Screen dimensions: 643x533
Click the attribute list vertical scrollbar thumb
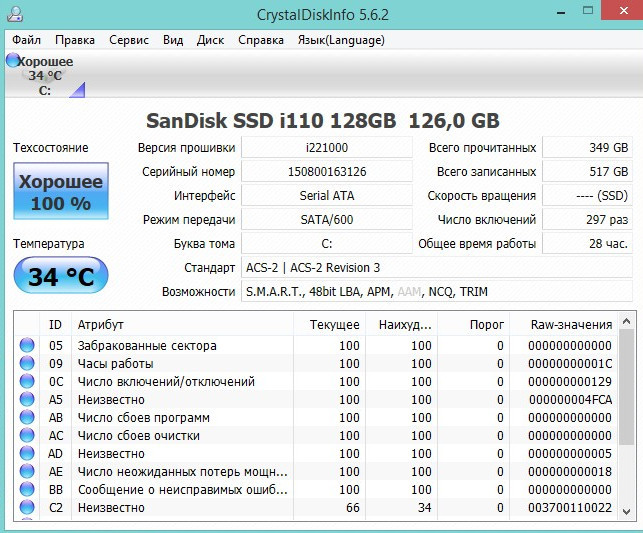point(626,387)
